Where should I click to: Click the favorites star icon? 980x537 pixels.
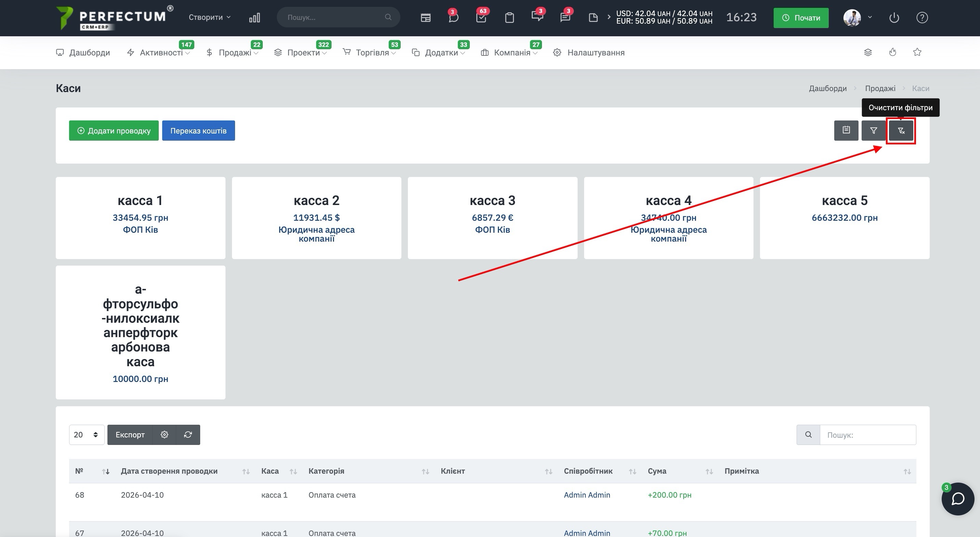pos(917,52)
